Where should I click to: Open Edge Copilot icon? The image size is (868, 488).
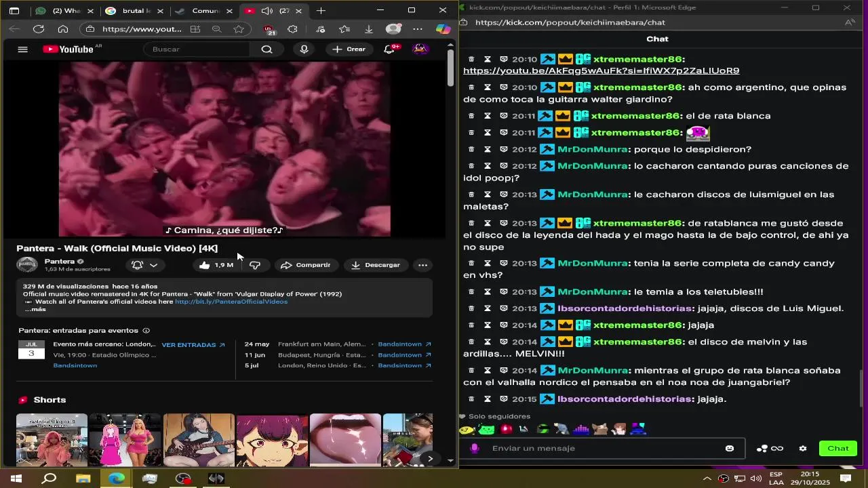coord(443,29)
